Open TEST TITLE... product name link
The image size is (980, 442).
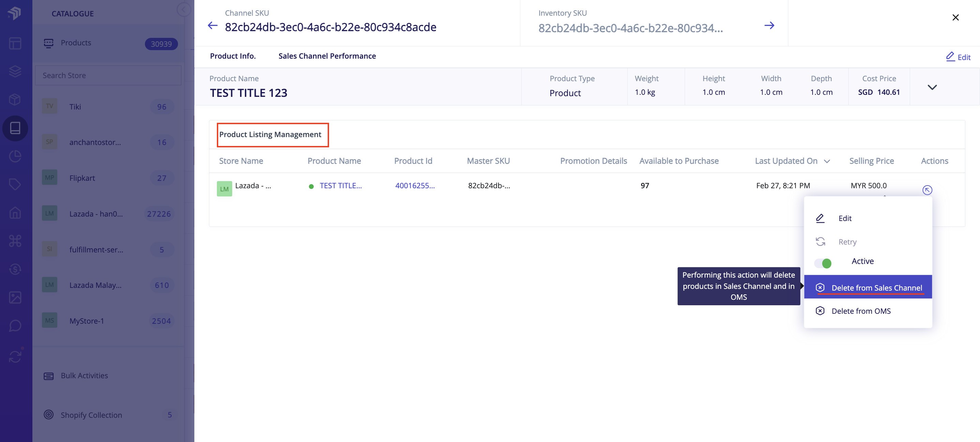[x=341, y=185]
